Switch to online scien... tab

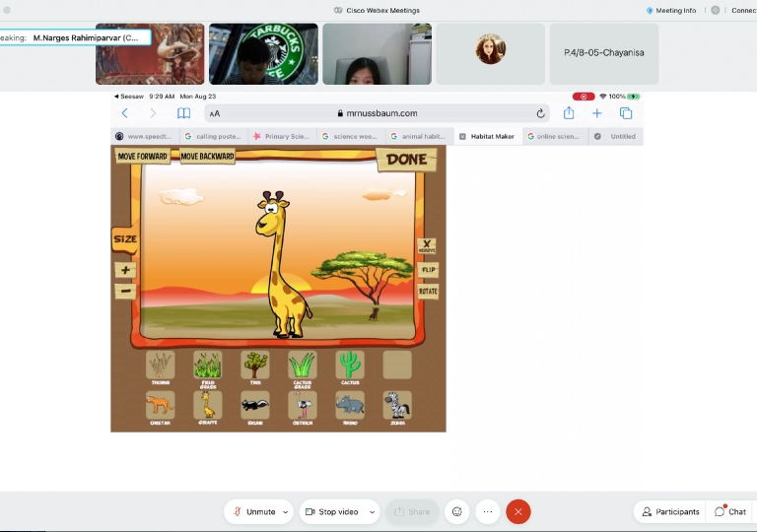click(556, 137)
